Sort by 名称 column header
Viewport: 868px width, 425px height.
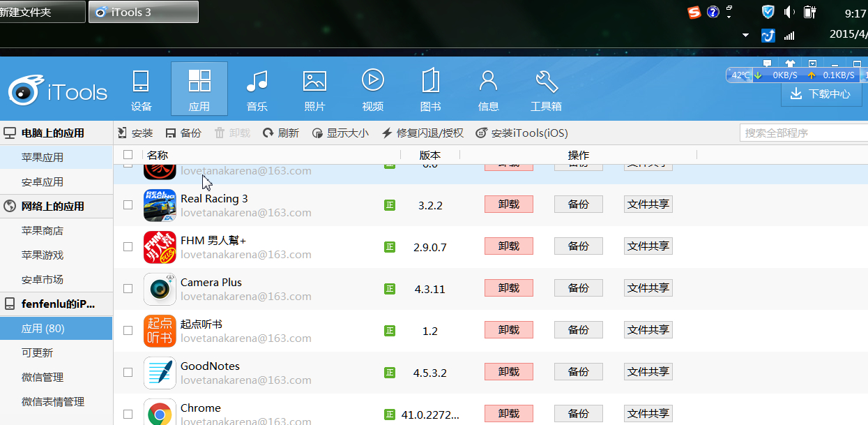pos(158,155)
